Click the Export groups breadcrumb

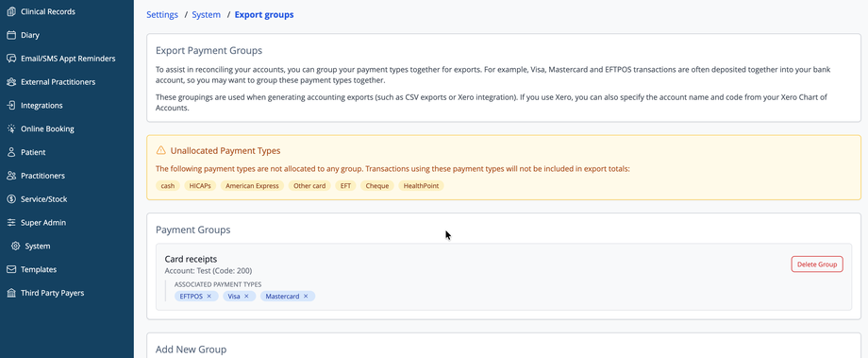coord(264,15)
